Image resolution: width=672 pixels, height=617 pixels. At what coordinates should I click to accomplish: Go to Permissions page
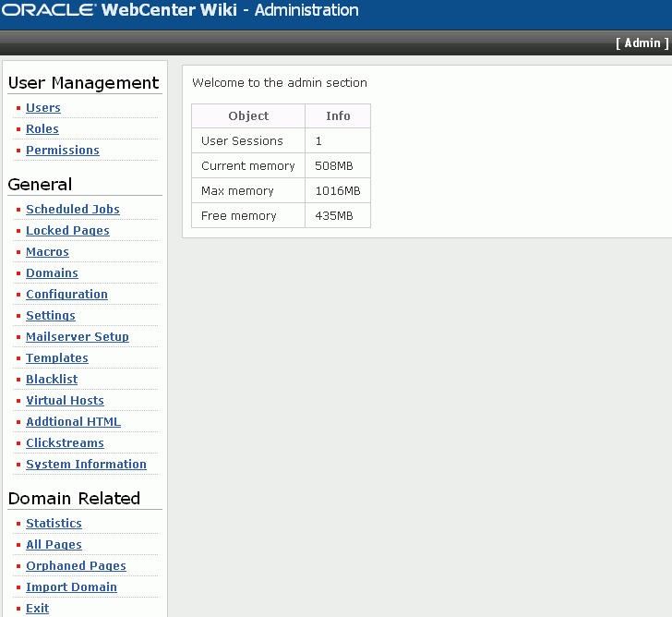pyautogui.click(x=63, y=150)
